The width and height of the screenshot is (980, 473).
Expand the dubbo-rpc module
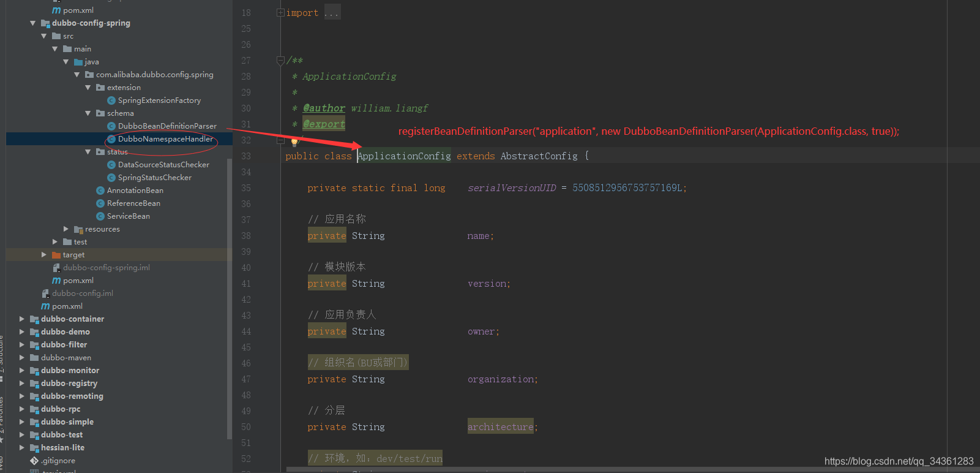tap(22, 409)
